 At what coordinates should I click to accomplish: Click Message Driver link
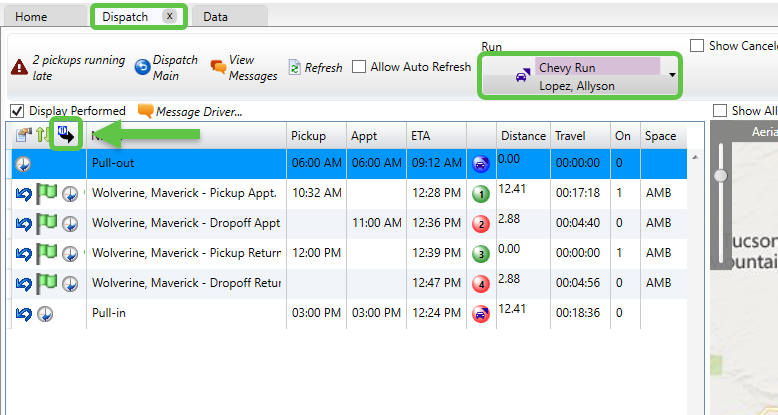(x=190, y=111)
